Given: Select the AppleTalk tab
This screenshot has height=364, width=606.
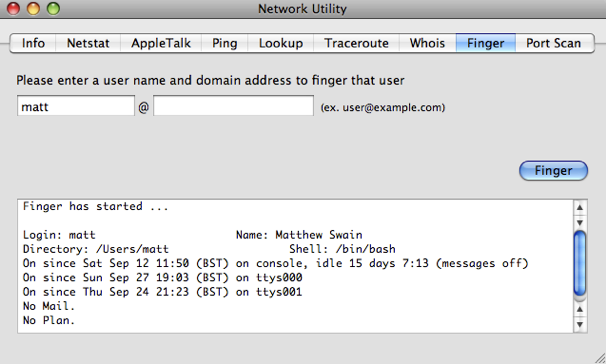Looking at the screenshot, I should point(161,43).
